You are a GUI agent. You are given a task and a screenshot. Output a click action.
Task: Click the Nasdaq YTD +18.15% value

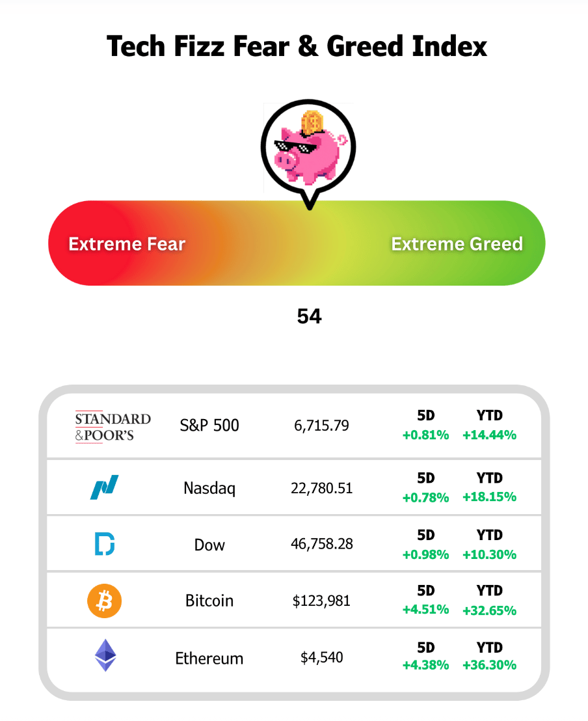point(489,497)
